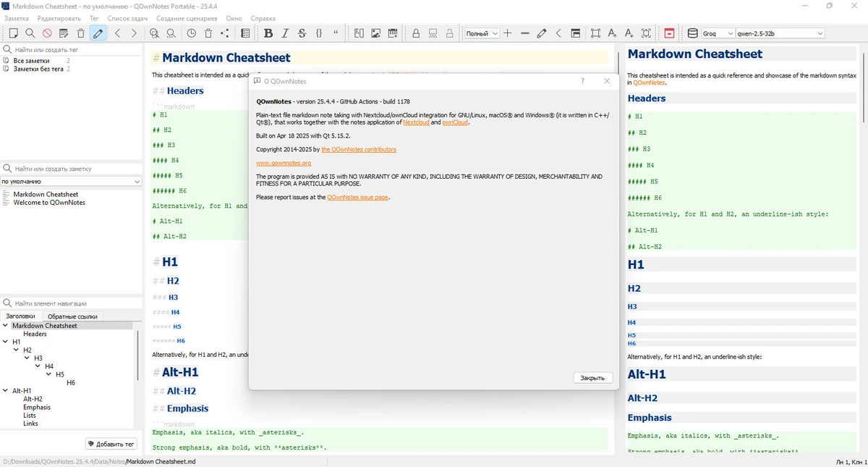The height and width of the screenshot is (467, 868).
Task: Apply strikethrough with S icon
Action: (302, 33)
